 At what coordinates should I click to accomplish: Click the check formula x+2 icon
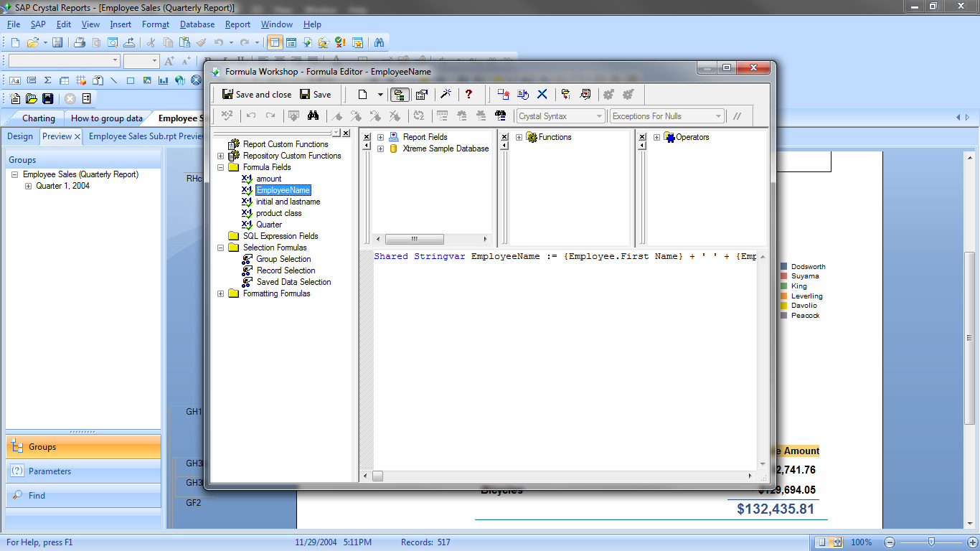click(x=227, y=116)
